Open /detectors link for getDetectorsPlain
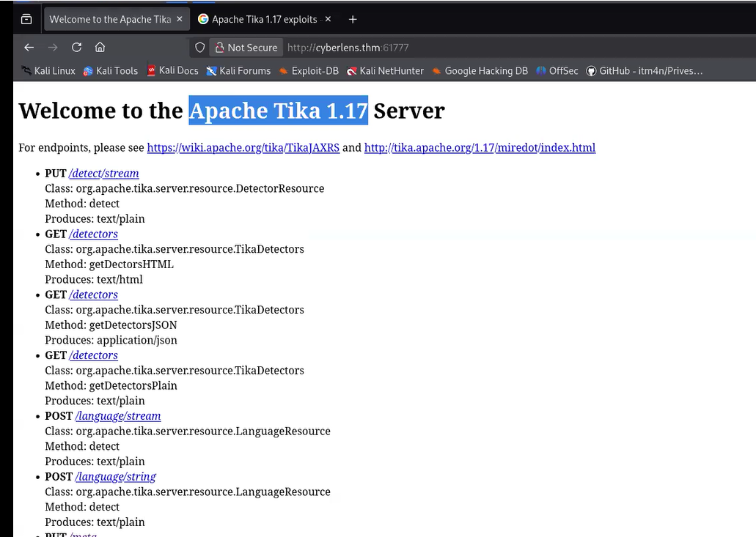The image size is (756, 537). 94,355
